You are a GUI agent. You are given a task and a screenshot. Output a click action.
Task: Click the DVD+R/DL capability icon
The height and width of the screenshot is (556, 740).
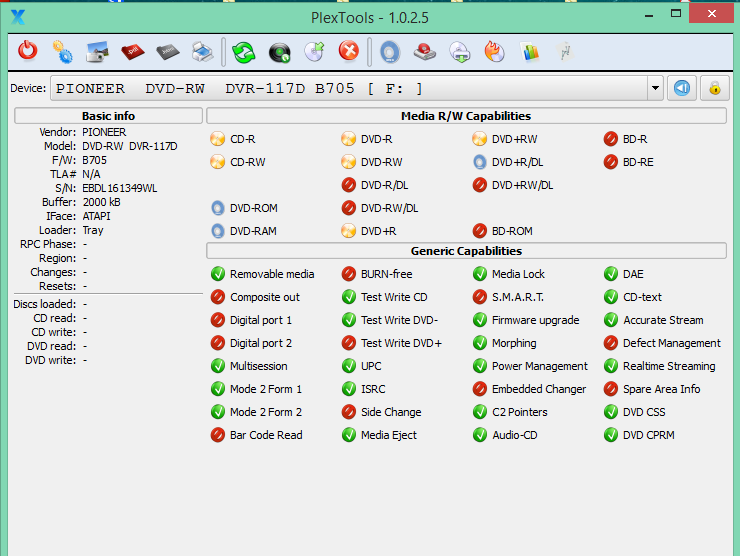click(479, 162)
